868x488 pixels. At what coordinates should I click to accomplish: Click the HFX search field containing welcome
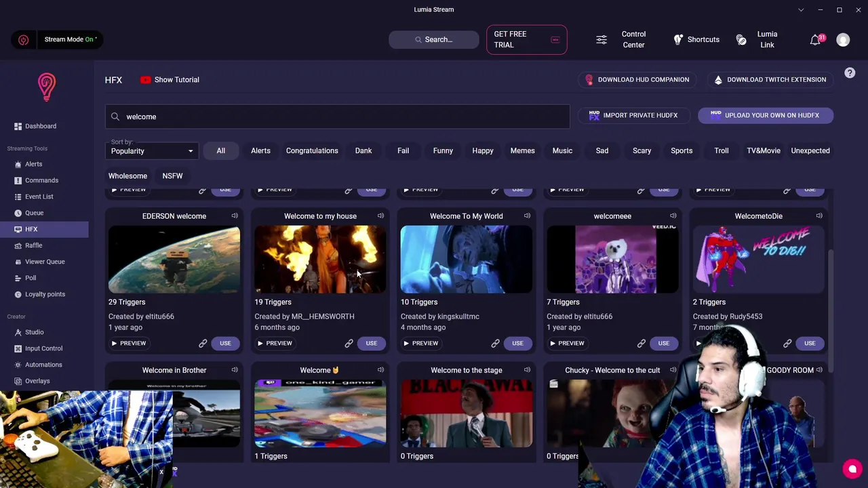[x=337, y=117]
